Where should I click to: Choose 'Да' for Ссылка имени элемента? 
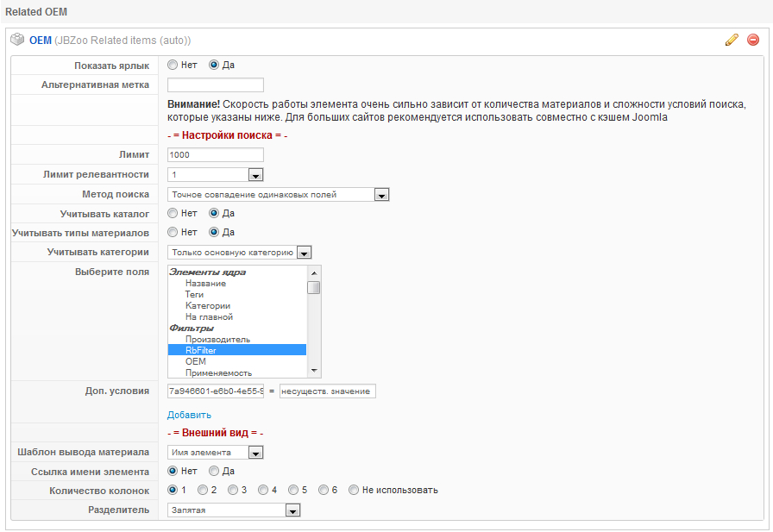tap(215, 471)
